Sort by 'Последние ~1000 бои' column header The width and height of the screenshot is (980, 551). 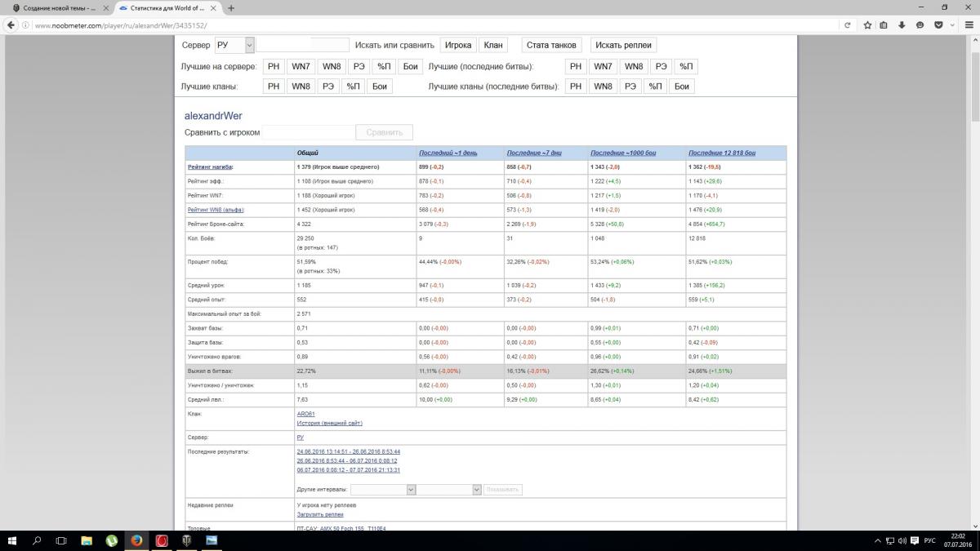pyautogui.click(x=623, y=153)
